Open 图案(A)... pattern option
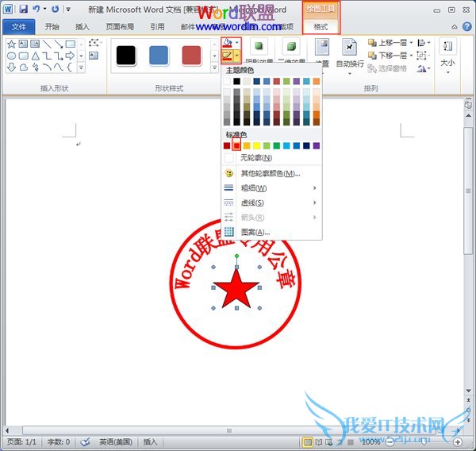The width and height of the screenshot is (476, 451). pos(271,232)
